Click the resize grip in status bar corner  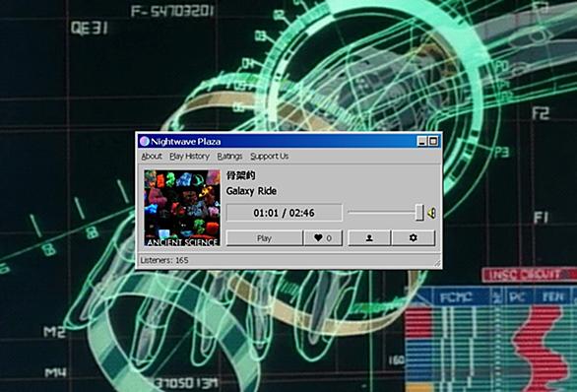tap(437, 263)
